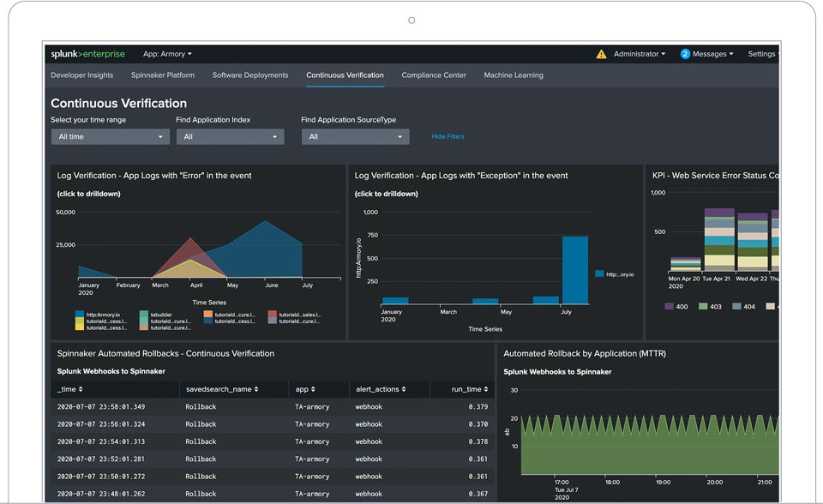The height and width of the screenshot is (504, 823).
Task: Switch to the Spinnaker Platform tab
Action: tap(163, 75)
